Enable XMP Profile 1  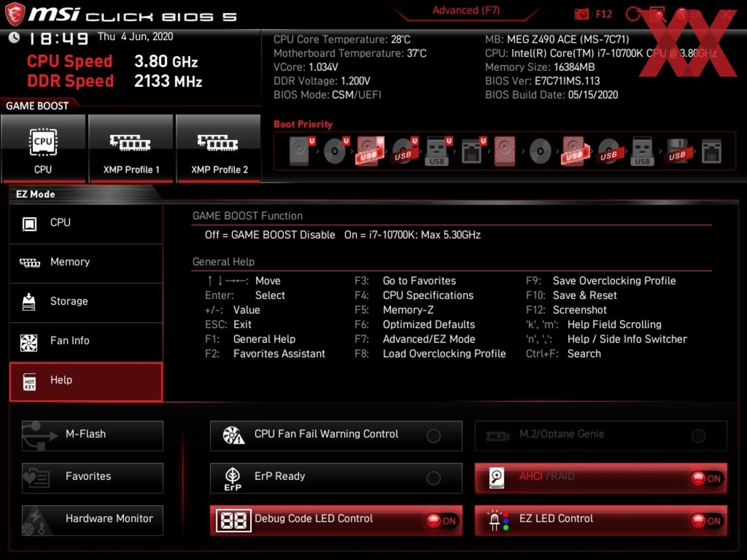click(131, 148)
